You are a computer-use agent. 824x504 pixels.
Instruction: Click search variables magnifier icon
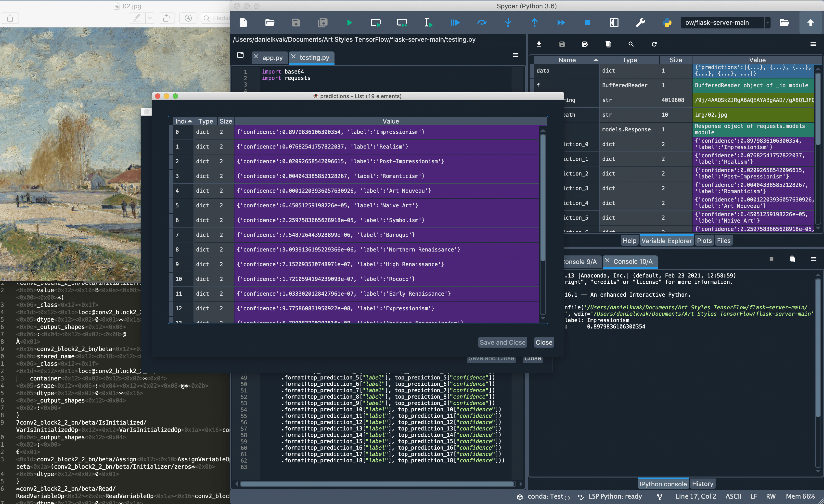(x=631, y=44)
